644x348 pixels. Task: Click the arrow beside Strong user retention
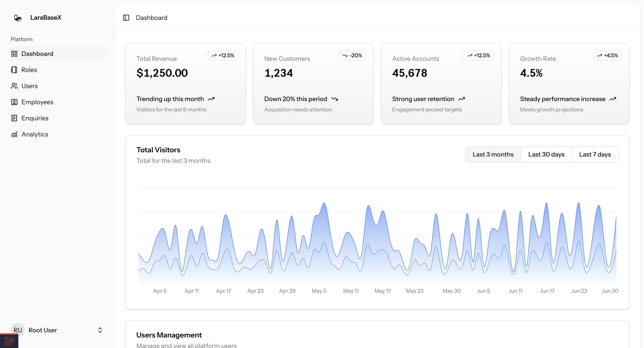pyautogui.click(x=462, y=99)
